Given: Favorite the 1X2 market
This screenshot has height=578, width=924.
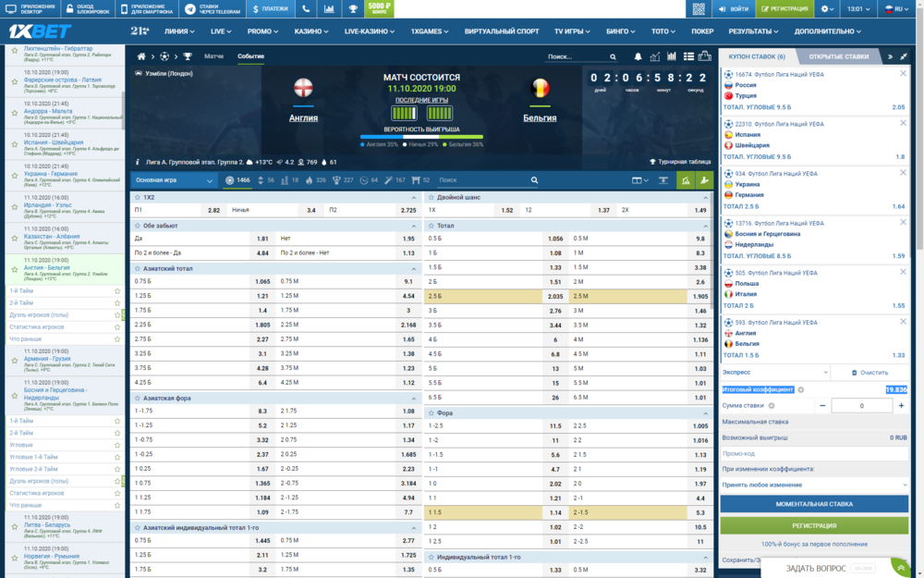Looking at the screenshot, I should (x=138, y=198).
